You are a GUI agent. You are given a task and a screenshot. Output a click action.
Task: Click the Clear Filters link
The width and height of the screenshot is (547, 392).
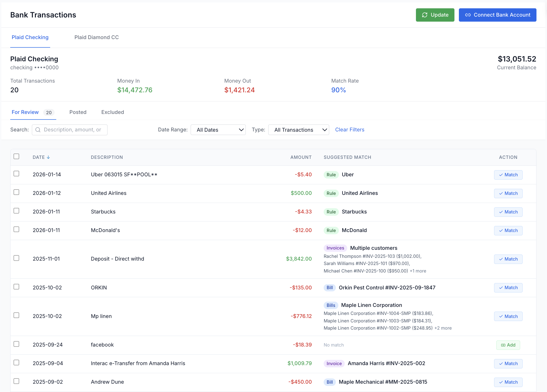pos(349,129)
